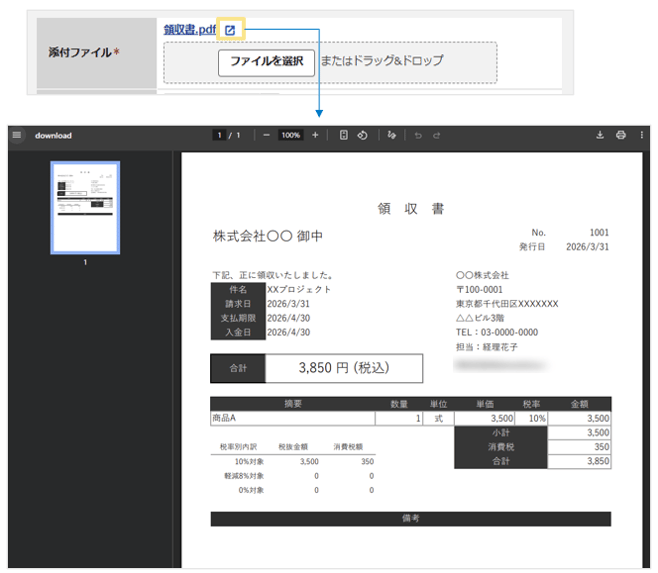Image resolution: width=658 pixels, height=573 pixels.
Task: Click the 入金日 date 2026/4/30
Action: click(x=289, y=332)
